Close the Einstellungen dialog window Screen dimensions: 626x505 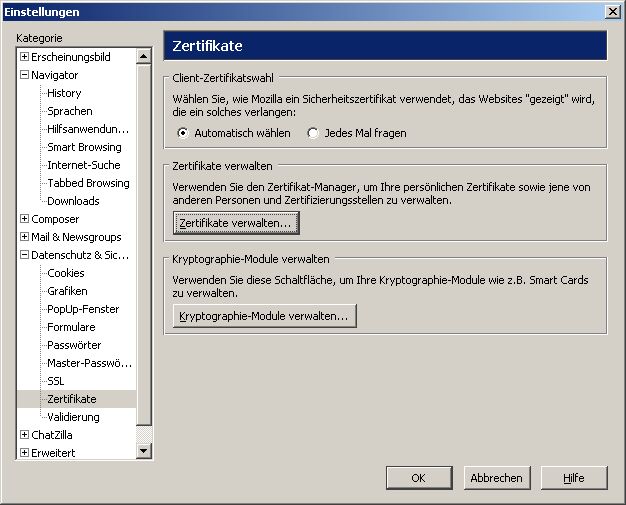click(612, 11)
